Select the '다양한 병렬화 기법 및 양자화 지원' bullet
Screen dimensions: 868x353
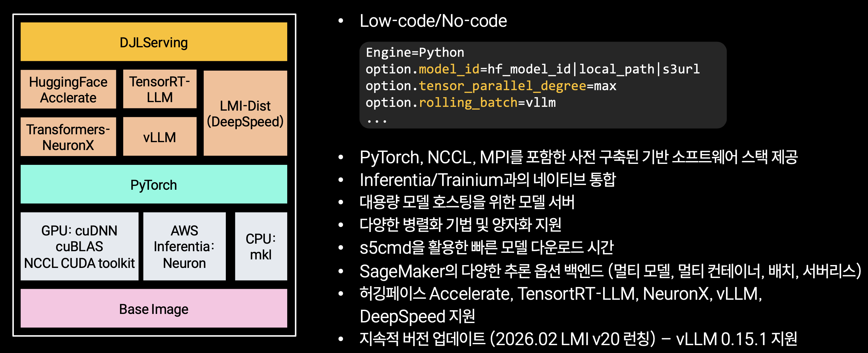(x=460, y=224)
